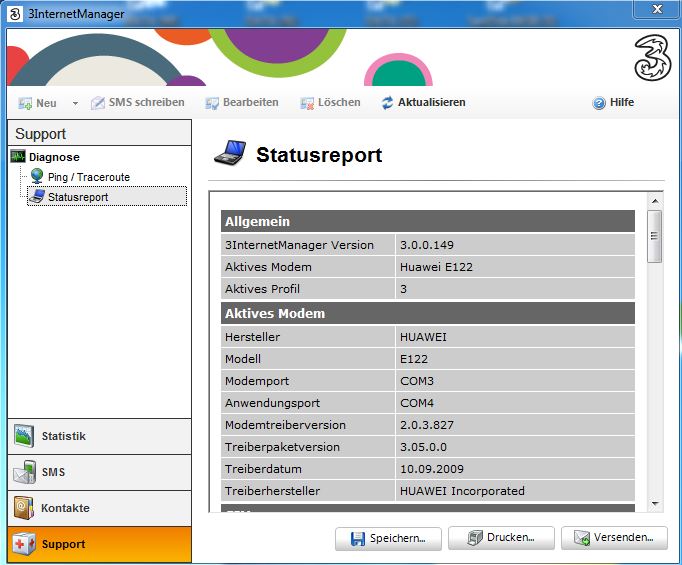Click Löschen label in toolbar
This screenshot has width=682, height=565.
tap(339, 103)
